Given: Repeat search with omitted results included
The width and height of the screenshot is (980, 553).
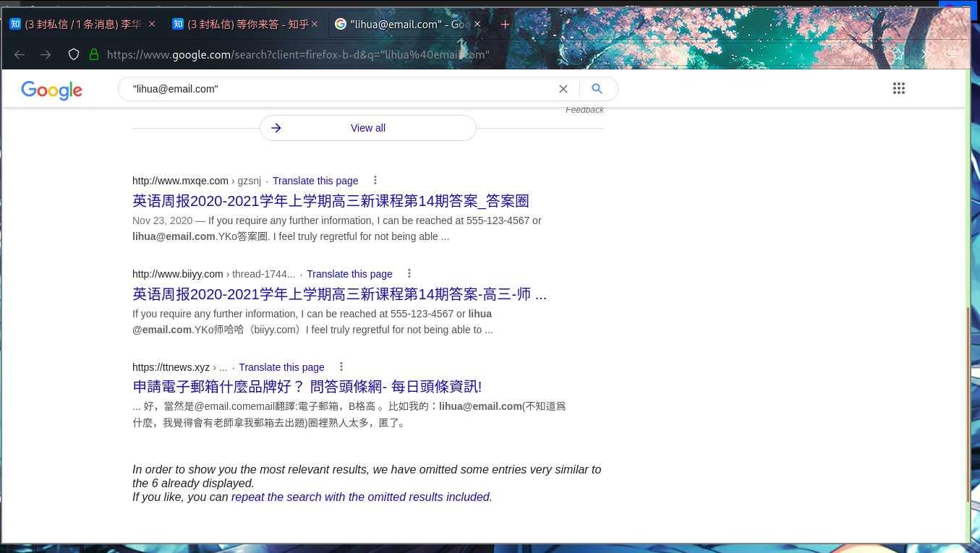Looking at the screenshot, I should pos(360,497).
